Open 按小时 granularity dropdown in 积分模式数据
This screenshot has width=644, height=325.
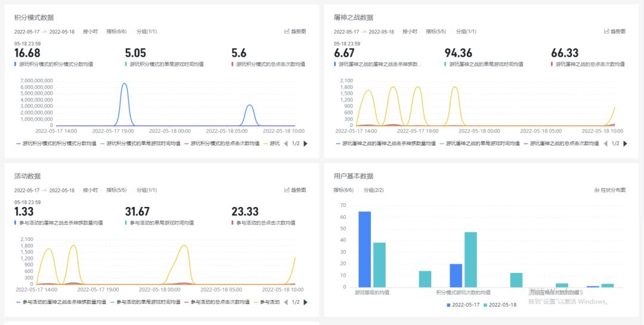click(91, 31)
